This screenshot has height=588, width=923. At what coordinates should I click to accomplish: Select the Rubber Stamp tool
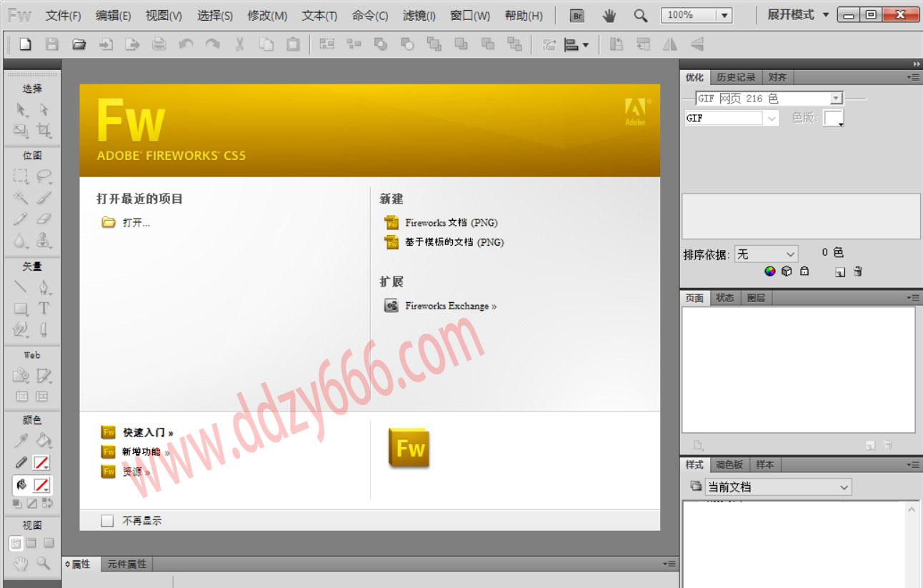click(x=44, y=241)
